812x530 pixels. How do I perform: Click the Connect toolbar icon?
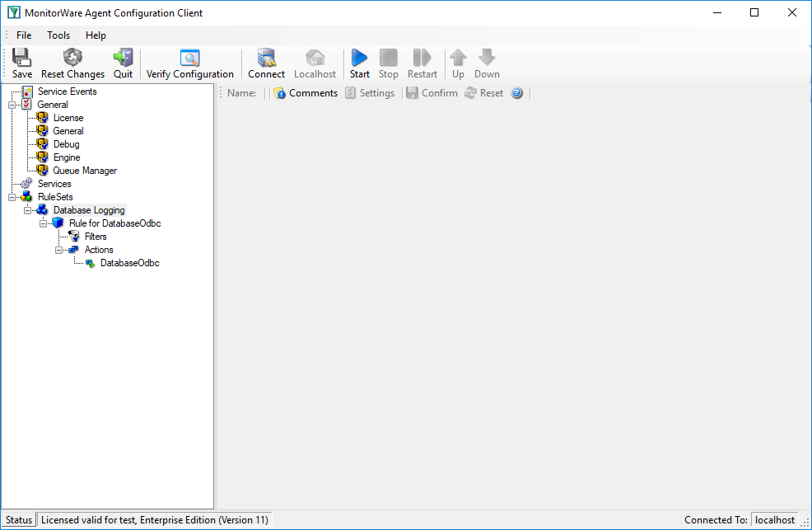[x=266, y=58]
